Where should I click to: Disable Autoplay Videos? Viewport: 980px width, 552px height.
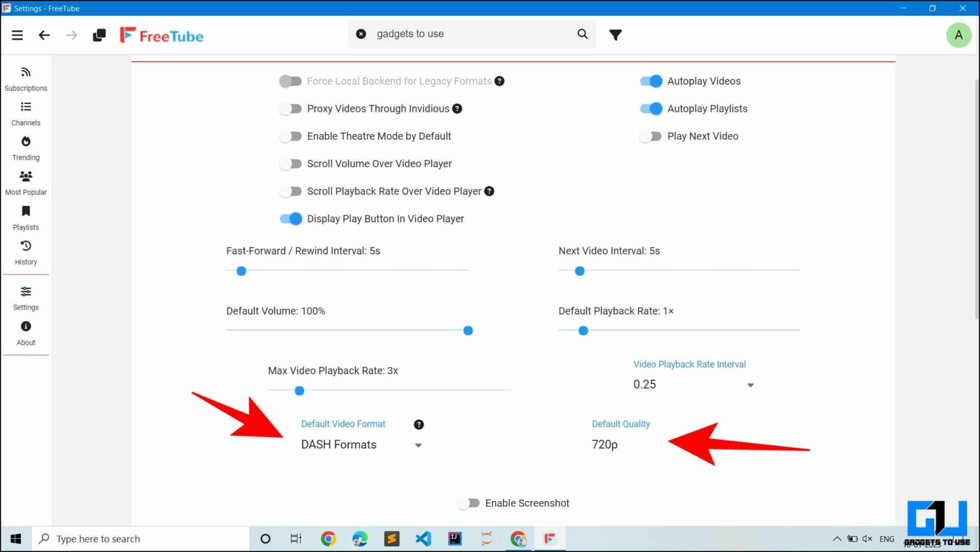[x=651, y=81]
